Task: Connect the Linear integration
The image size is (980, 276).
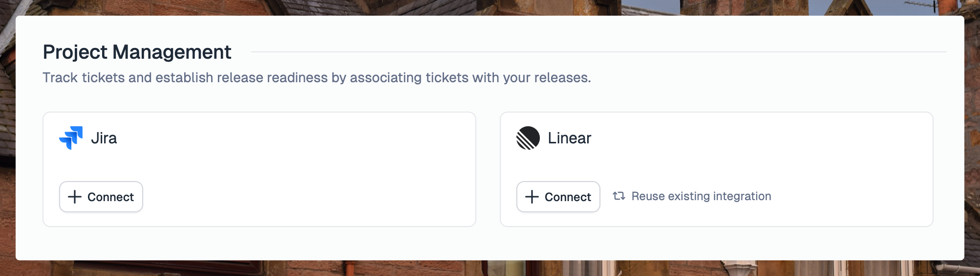Action: coord(558,197)
